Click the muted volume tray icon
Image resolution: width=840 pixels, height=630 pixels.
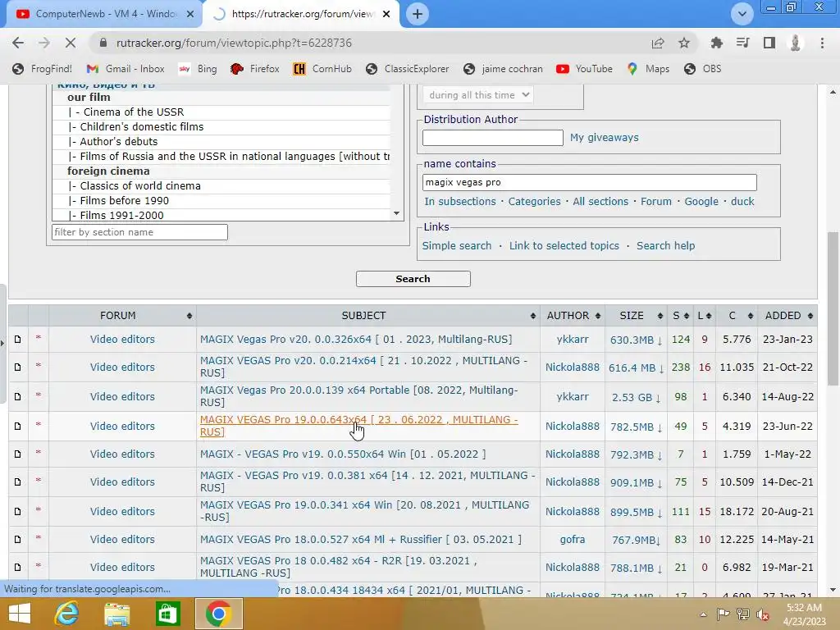pos(763,614)
